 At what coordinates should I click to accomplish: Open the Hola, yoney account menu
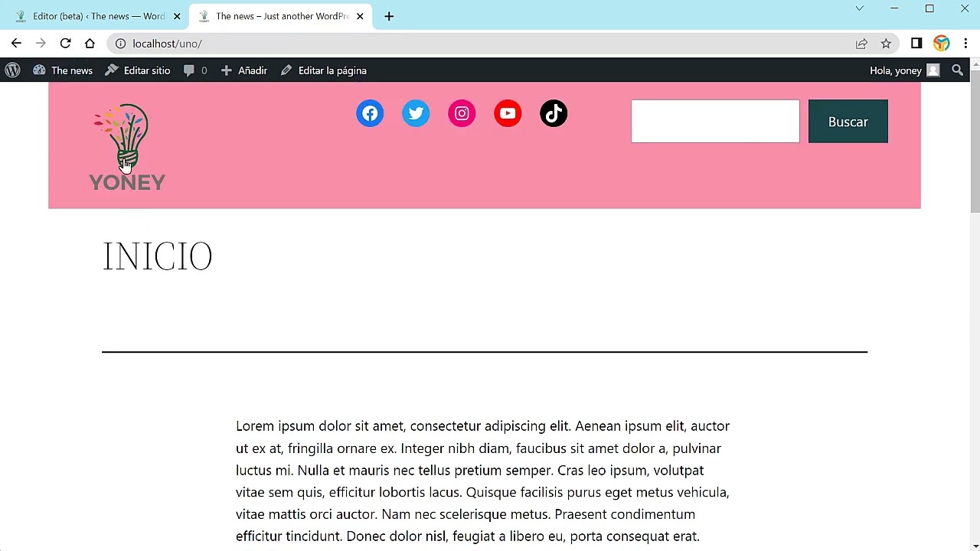coord(904,70)
